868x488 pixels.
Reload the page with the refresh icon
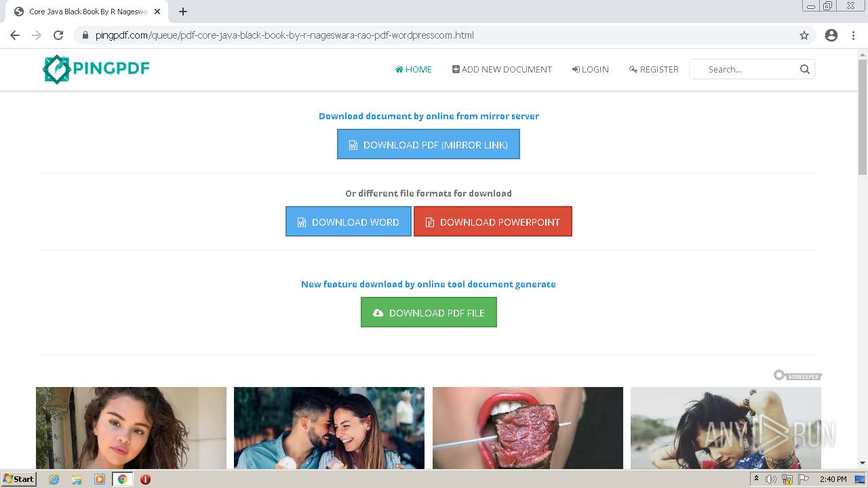coord(58,35)
